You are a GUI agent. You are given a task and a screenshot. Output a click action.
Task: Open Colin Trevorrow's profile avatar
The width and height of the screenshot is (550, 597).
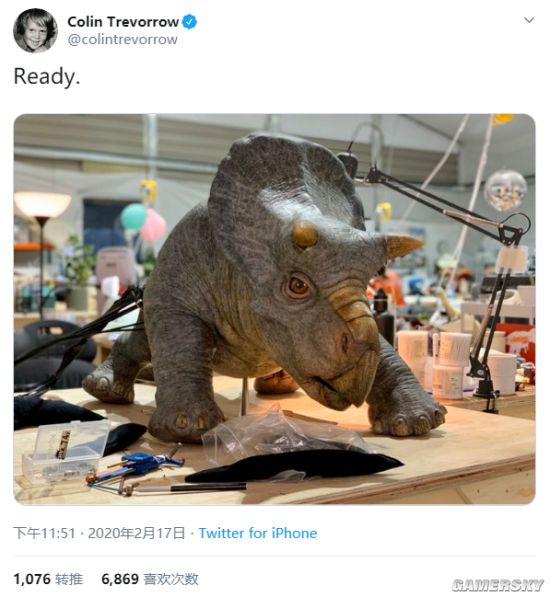[x=35, y=30]
